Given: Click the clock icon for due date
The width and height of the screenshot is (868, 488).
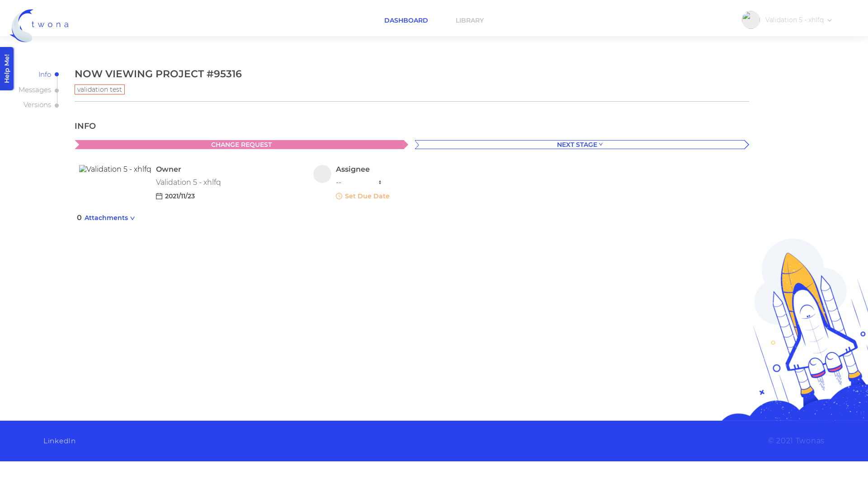Looking at the screenshot, I should pos(339,196).
